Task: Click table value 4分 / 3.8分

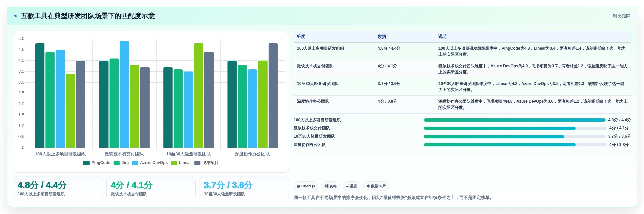Action: (387, 101)
